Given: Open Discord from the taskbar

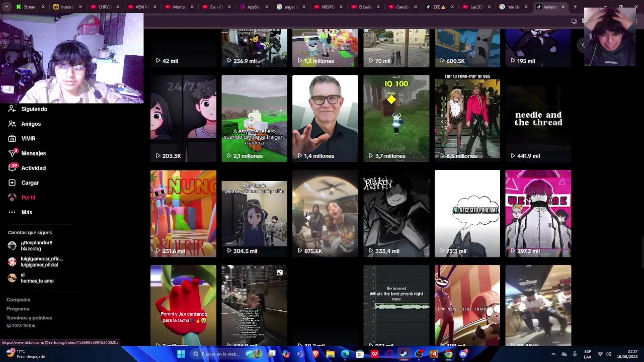Looking at the screenshot, I should click(x=463, y=354).
